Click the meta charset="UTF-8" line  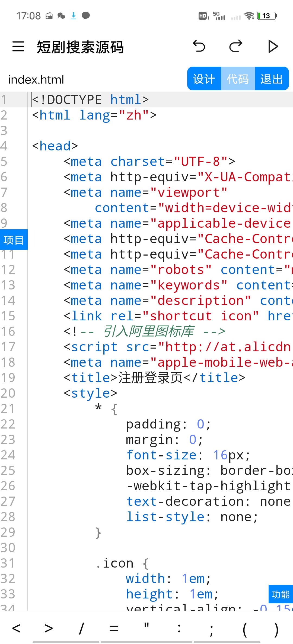[149, 162]
